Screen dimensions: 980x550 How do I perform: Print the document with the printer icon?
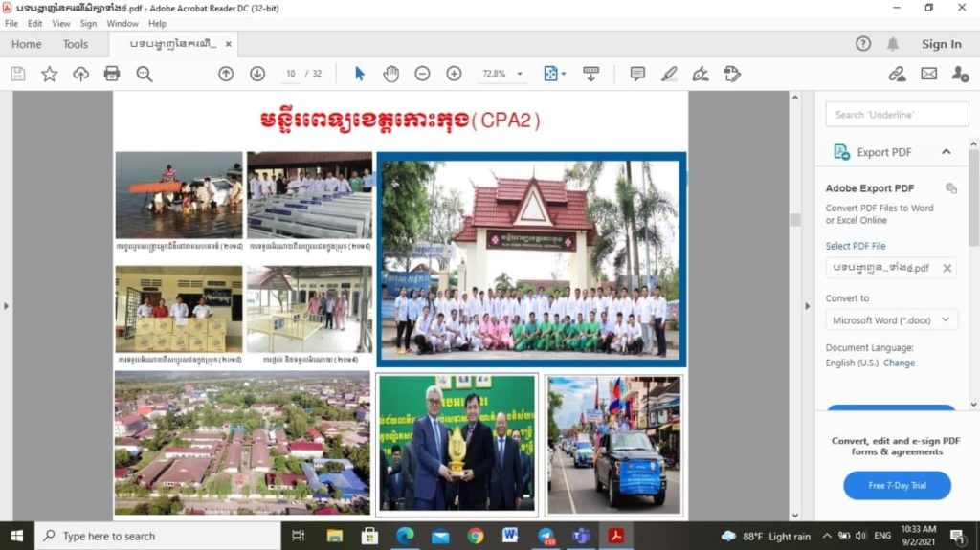coord(112,74)
